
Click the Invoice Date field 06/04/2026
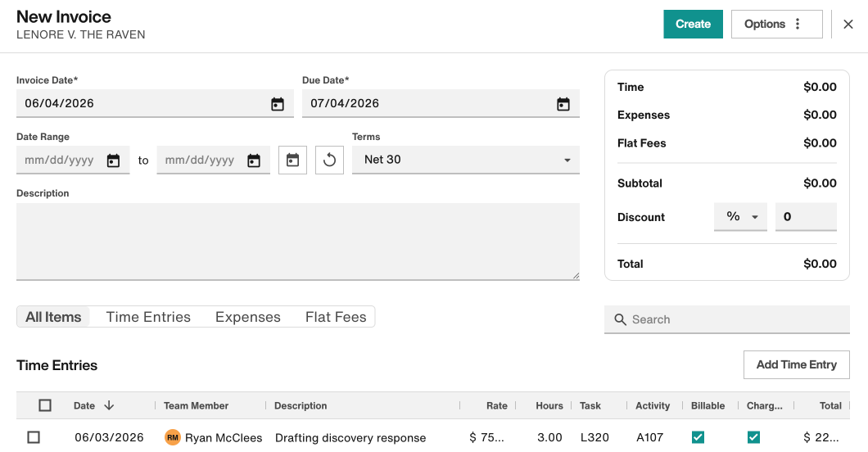155,103
